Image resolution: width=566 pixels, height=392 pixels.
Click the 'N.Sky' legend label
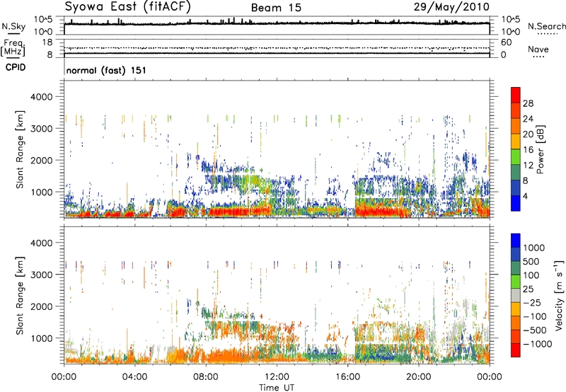click(13, 26)
